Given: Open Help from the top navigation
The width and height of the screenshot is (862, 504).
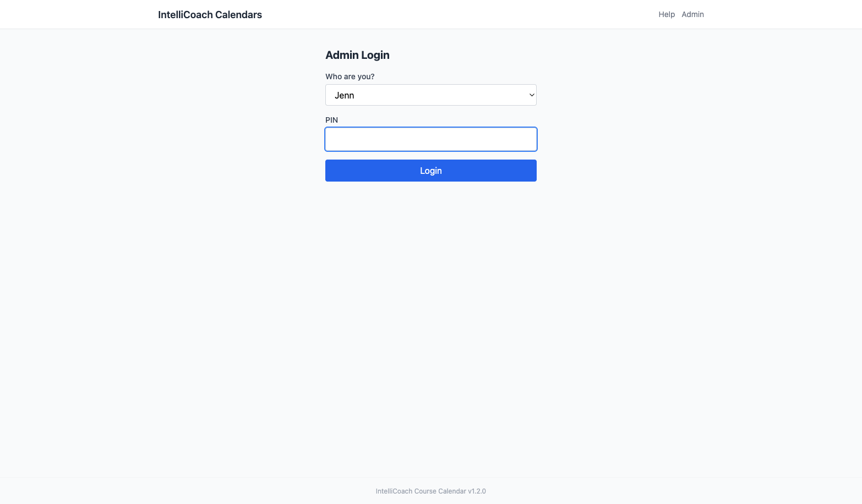Looking at the screenshot, I should [666, 14].
